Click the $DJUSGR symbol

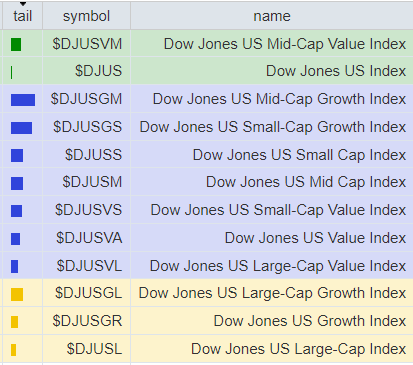click(87, 321)
